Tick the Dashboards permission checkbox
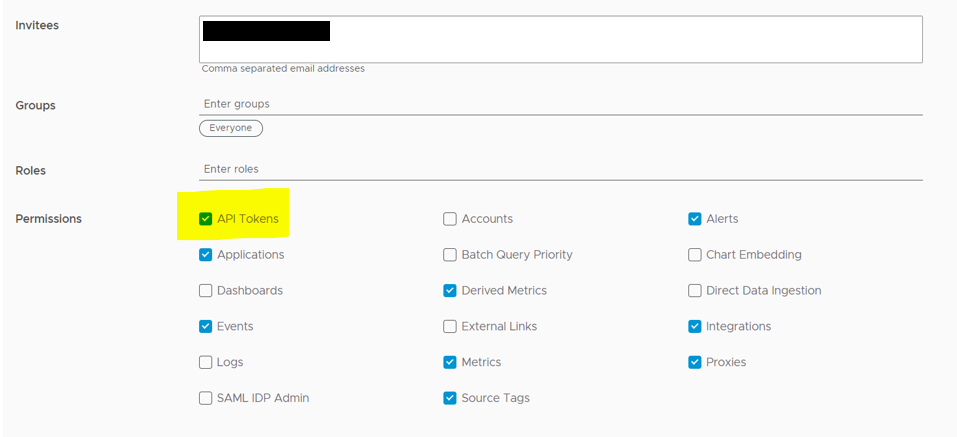The width and height of the screenshot is (957, 437). tap(206, 291)
